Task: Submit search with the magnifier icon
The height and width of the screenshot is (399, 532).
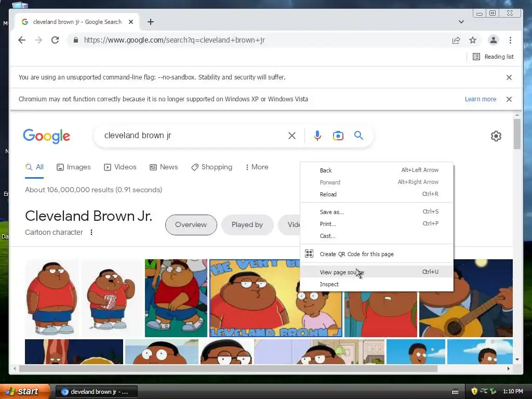Action: [x=358, y=136]
